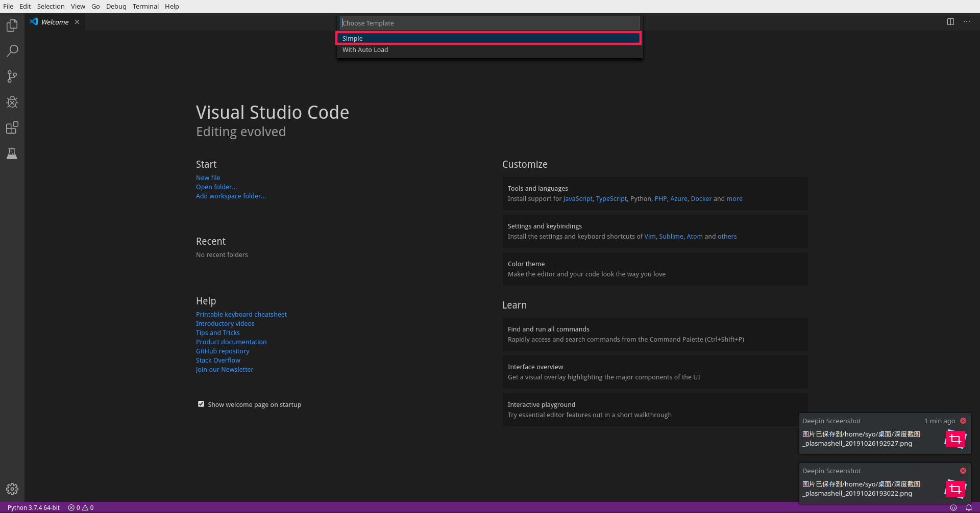Viewport: 980px width, 513px height.
Task: Open the Search sidebar icon
Action: tap(12, 51)
